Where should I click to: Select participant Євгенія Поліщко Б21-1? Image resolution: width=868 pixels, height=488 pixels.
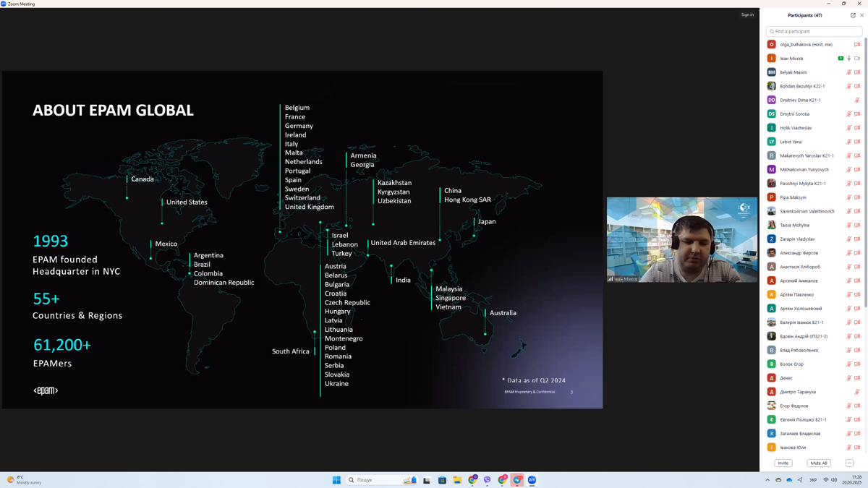(x=814, y=419)
